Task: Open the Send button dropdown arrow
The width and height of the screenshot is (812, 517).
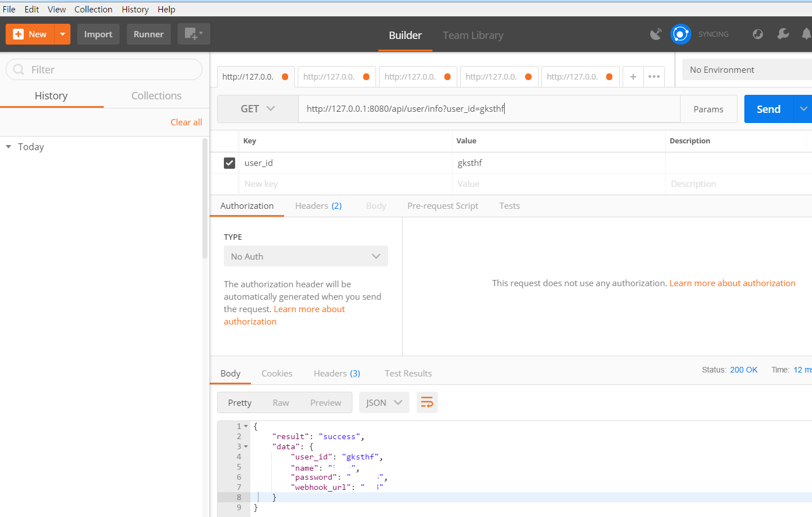Action: click(x=803, y=109)
